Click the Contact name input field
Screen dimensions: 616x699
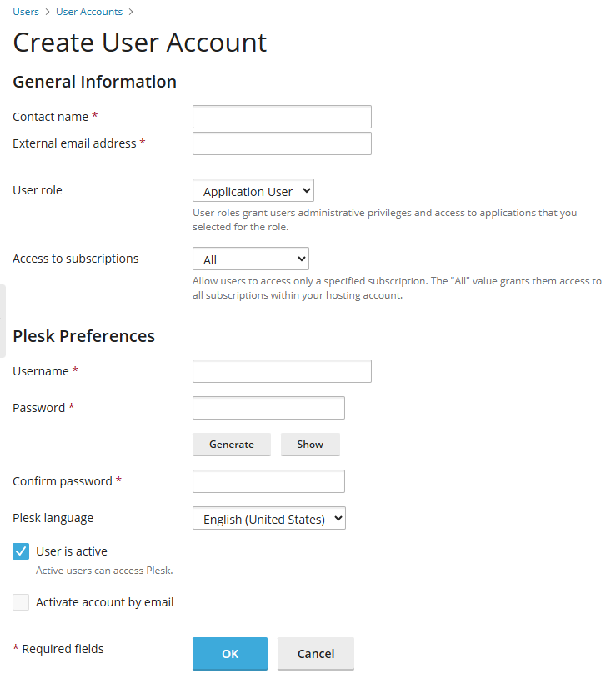(282, 117)
